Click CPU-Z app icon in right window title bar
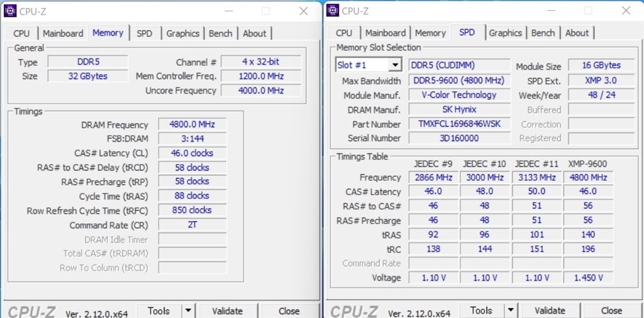The height and width of the screenshot is (318, 644). coord(332,11)
